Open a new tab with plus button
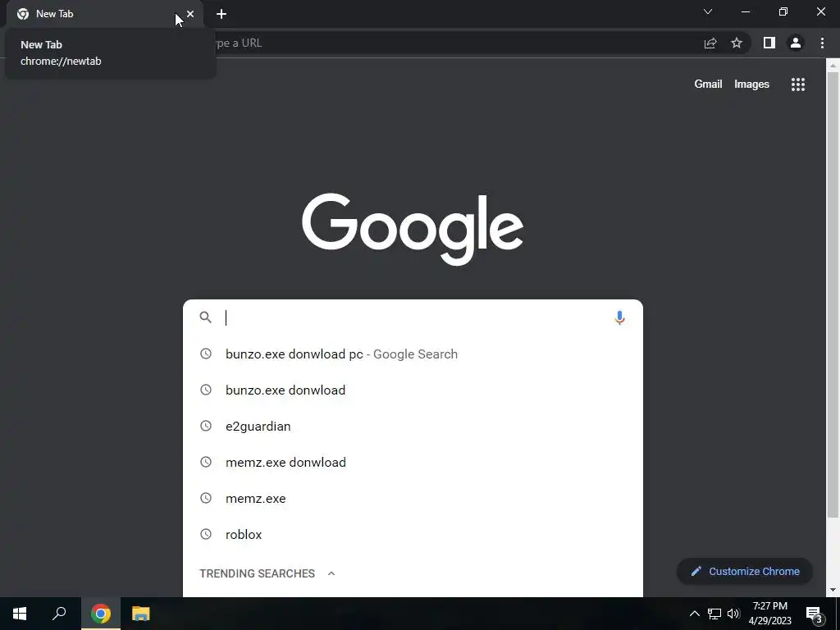Image resolution: width=840 pixels, height=630 pixels. click(x=221, y=14)
